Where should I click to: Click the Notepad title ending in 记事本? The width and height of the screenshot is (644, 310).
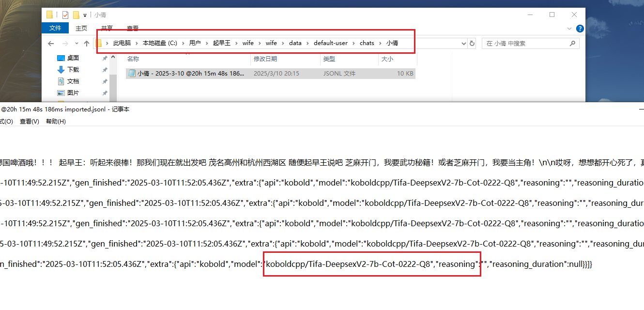tap(65, 109)
